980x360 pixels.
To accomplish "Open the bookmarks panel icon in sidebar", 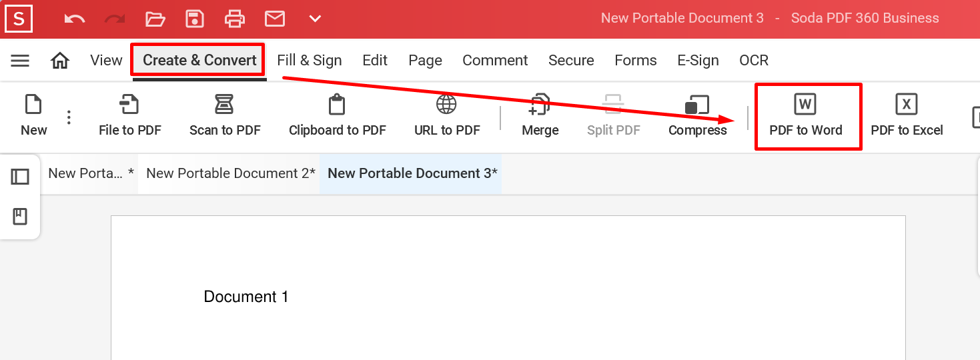I will tap(20, 216).
